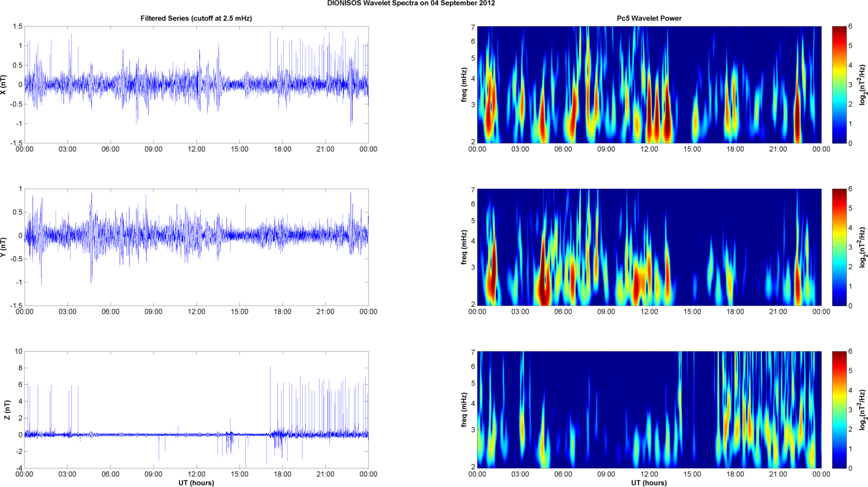Click the X (nT) filtered series plot
The image size is (868, 487).
coord(196,84)
